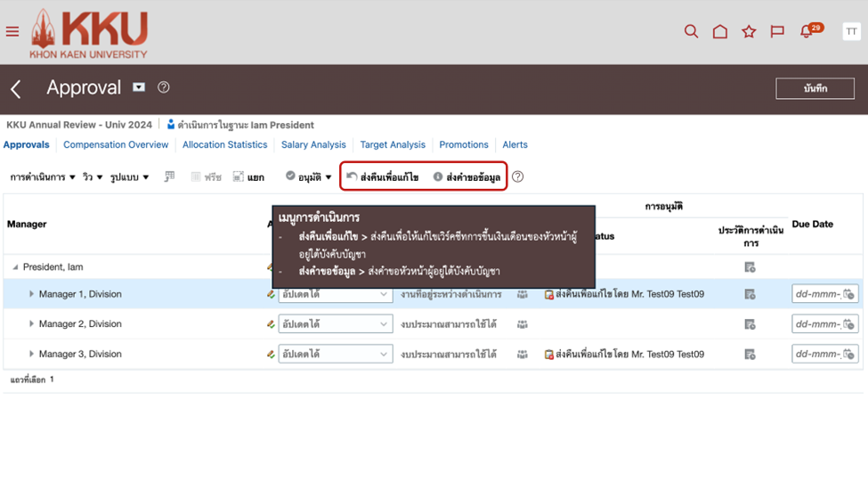Open the อนุมัติ approve dropdown
Screen dimensions: 868x491
click(x=309, y=177)
